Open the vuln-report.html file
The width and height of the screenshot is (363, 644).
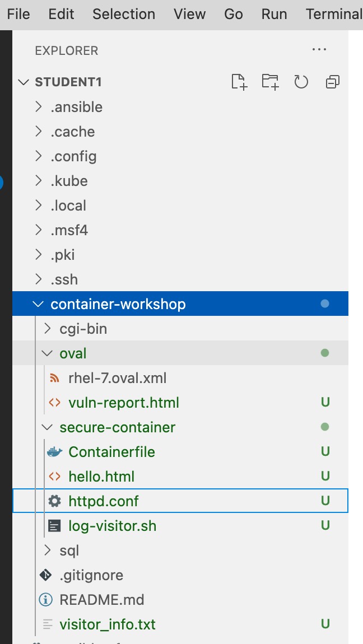124,403
